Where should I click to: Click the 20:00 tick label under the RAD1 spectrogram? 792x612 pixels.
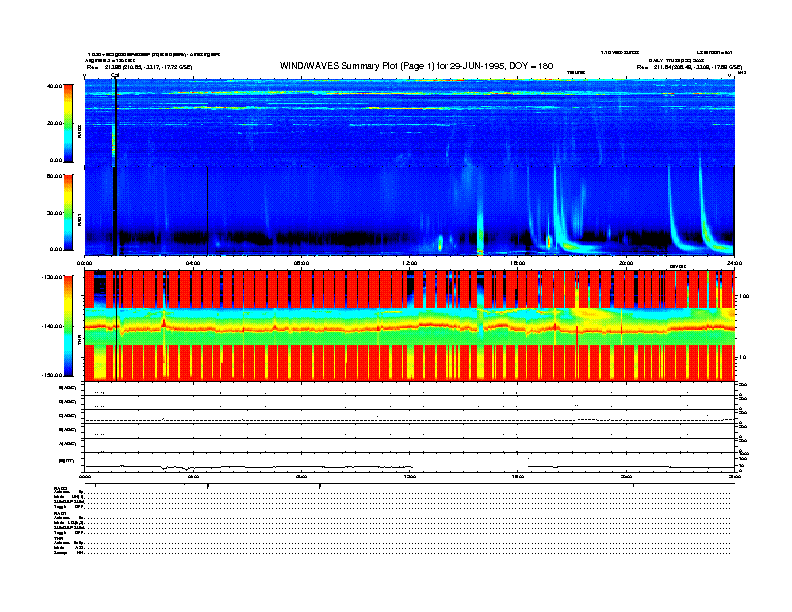pyautogui.click(x=626, y=263)
